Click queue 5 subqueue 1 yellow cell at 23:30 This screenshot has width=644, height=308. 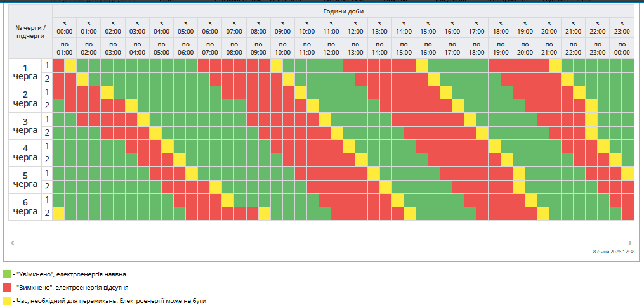coord(628,173)
